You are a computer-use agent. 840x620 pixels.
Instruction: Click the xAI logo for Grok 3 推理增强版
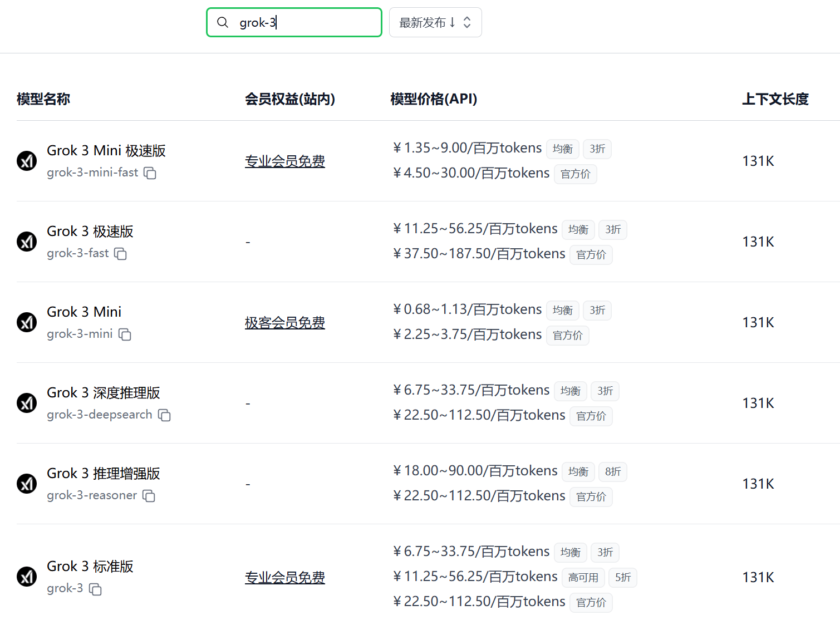tap(27, 484)
